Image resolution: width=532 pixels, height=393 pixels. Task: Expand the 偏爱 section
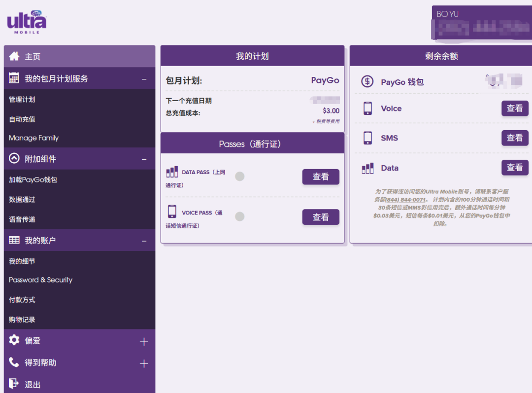pyautogui.click(x=144, y=342)
